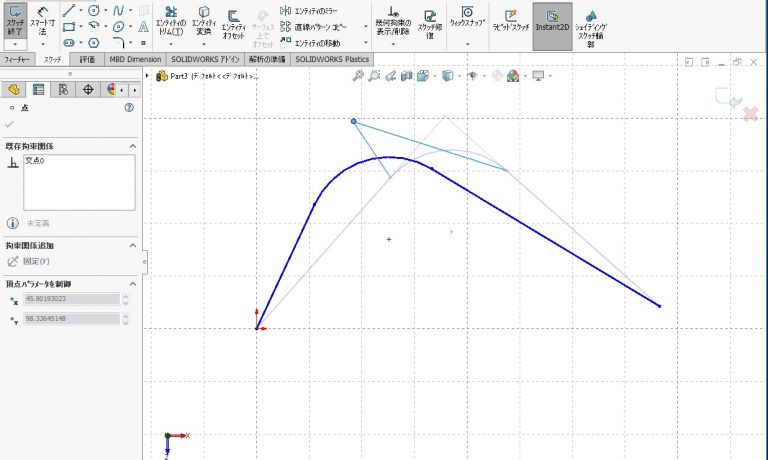
Task: Switch to the Features (フィーチャー) tab
Action: point(17,60)
